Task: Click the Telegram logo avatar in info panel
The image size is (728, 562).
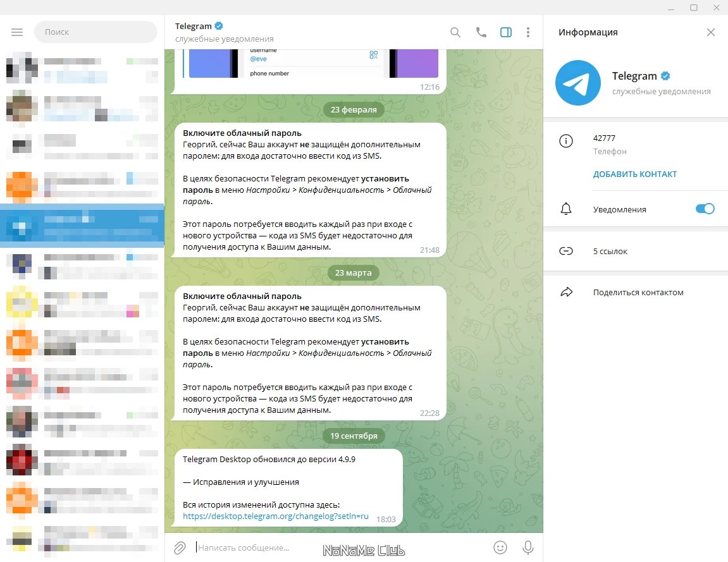Action: point(578,83)
